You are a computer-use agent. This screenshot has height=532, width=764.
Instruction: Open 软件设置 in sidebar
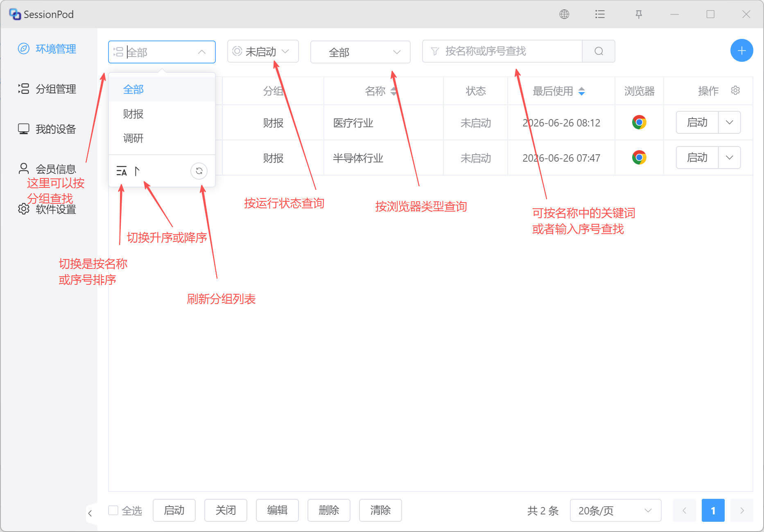tap(47, 209)
